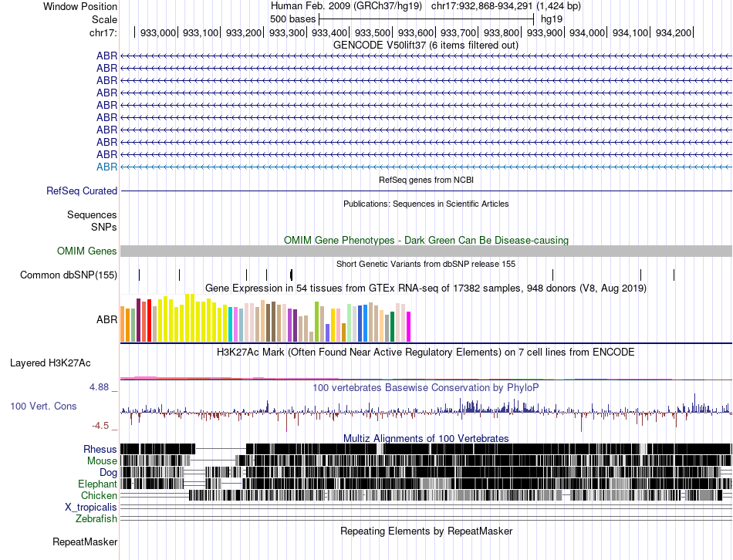The image size is (733, 560).
Task: Select the Chicken alignment row label
Action: click(99, 495)
